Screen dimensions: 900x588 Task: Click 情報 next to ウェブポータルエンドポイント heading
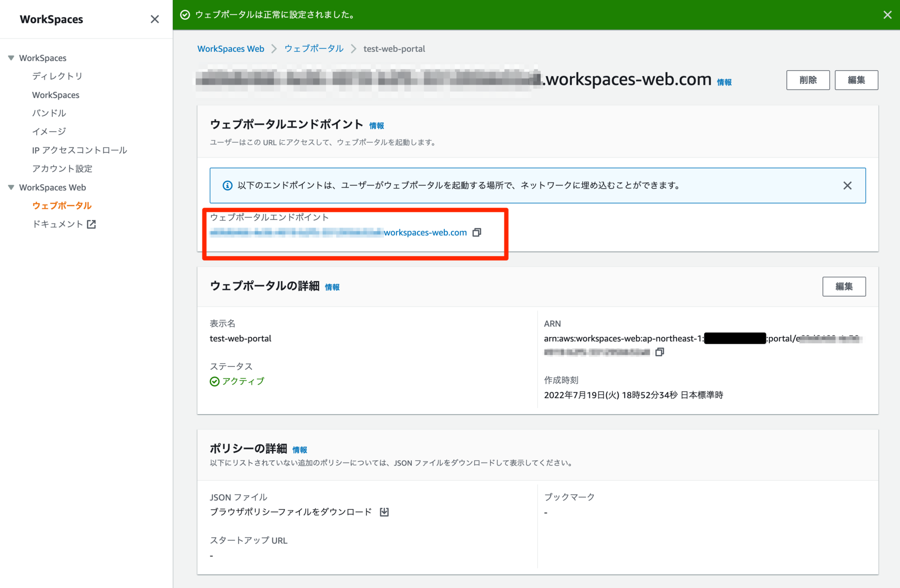coord(377,126)
